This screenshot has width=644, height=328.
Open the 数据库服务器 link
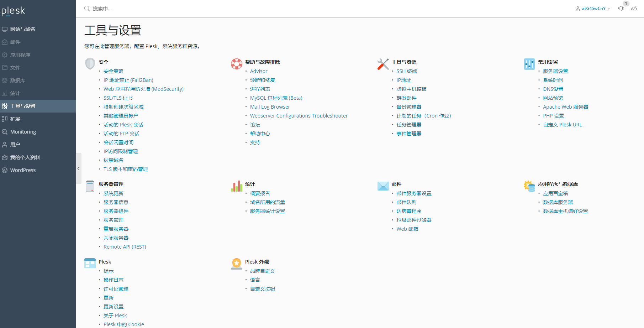[558, 202]
